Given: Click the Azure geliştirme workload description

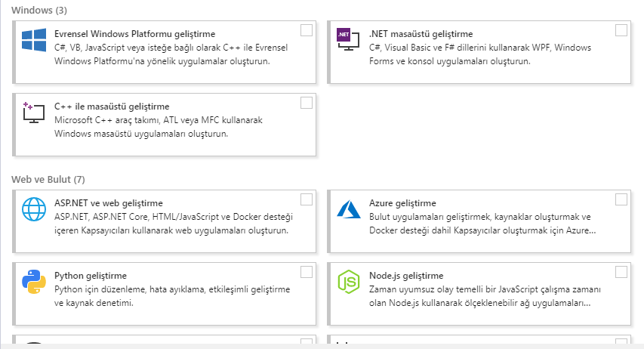Looking at the screenshot, I should (482, 224).
